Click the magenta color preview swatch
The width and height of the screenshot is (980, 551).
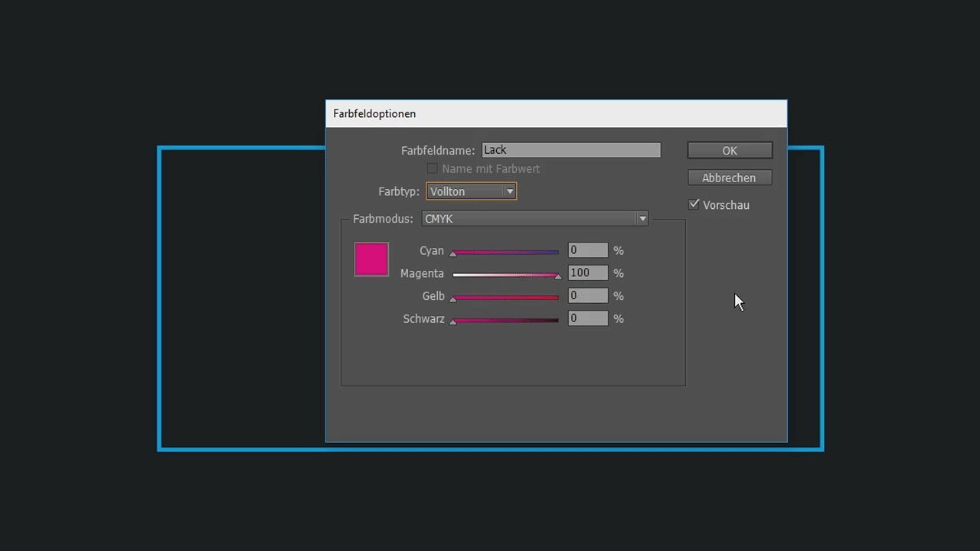point(371,259)
